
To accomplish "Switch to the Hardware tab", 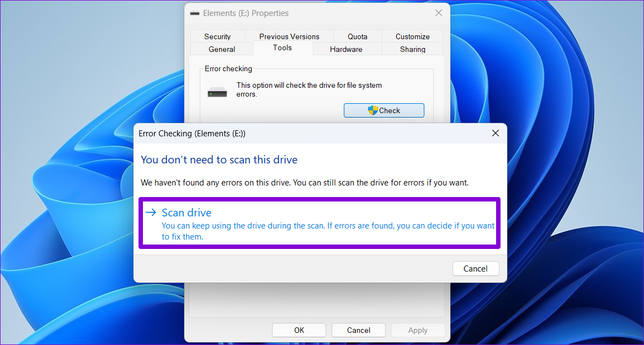I will point(346,49).
